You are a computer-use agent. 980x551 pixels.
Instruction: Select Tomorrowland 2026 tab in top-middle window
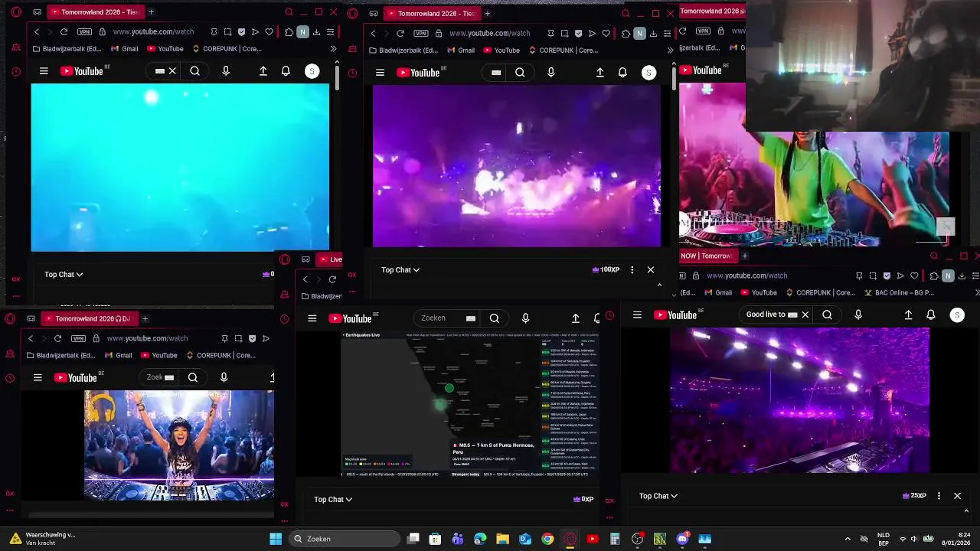click(431, 13)
